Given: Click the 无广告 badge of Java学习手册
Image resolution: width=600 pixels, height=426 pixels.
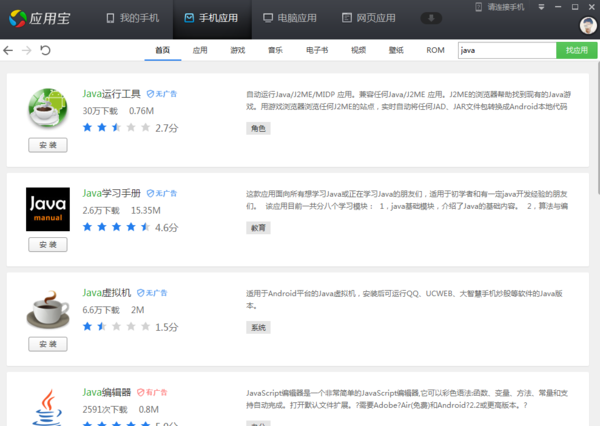Looking at the screenshot, I should (x=162, y=193).
